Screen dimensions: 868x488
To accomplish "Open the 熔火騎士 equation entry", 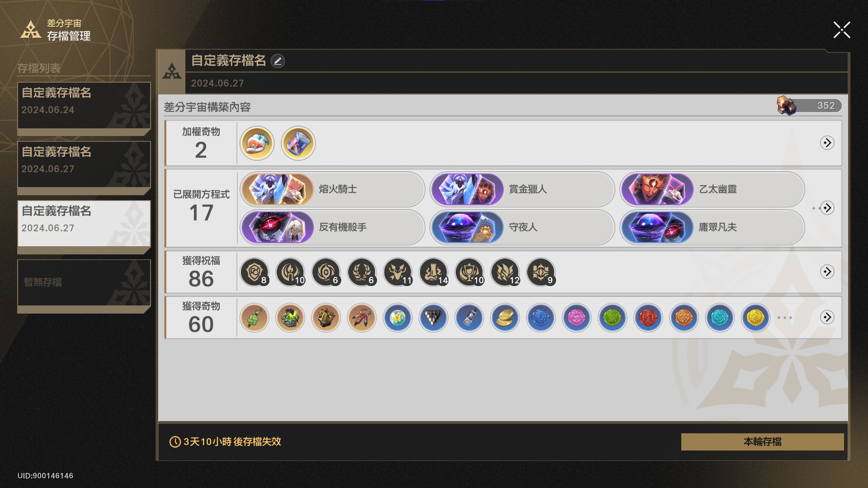I will point(332,189).
